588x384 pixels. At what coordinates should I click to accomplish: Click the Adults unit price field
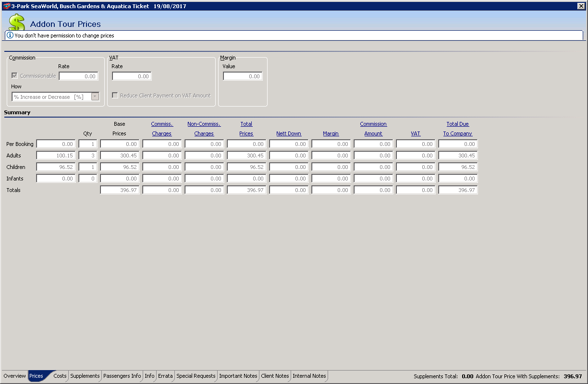(56, 156)
